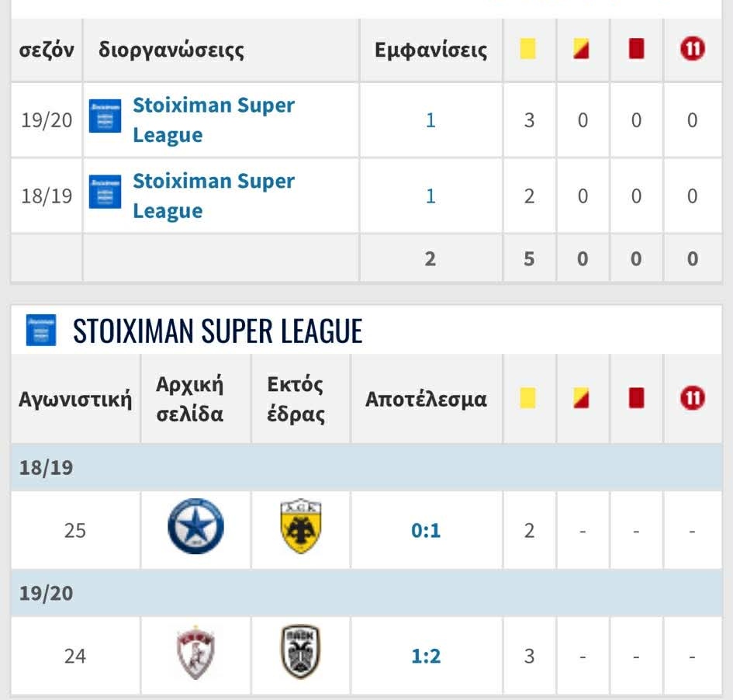This screenshot has width=733, height=700.
Task: Click the league logo in the 19/20 row
Action: coord(105,116)
